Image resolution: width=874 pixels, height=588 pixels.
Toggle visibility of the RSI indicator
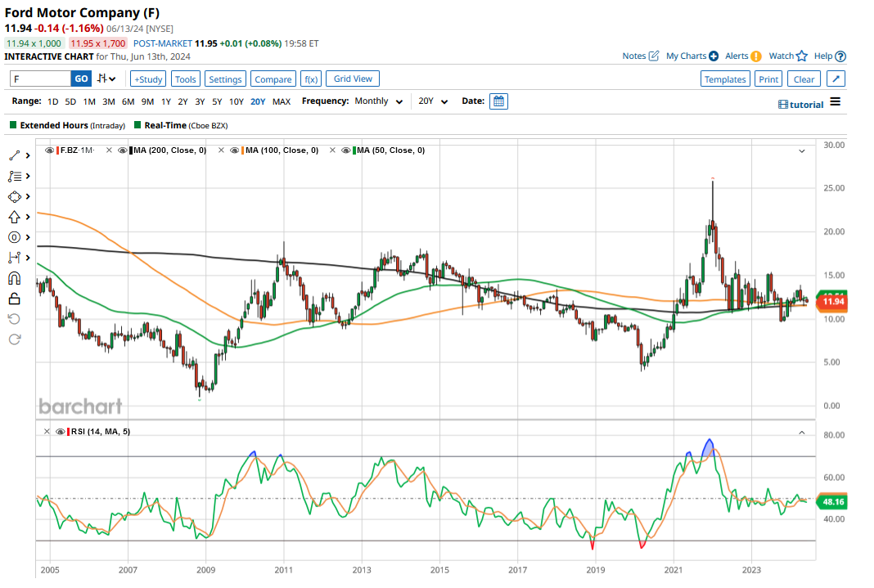point(60,432)
